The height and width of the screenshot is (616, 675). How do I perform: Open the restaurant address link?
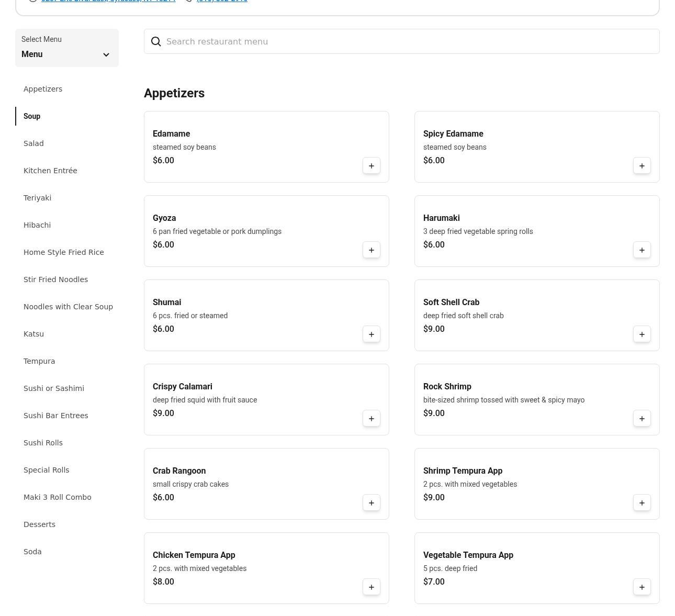(x=108, y=1)
